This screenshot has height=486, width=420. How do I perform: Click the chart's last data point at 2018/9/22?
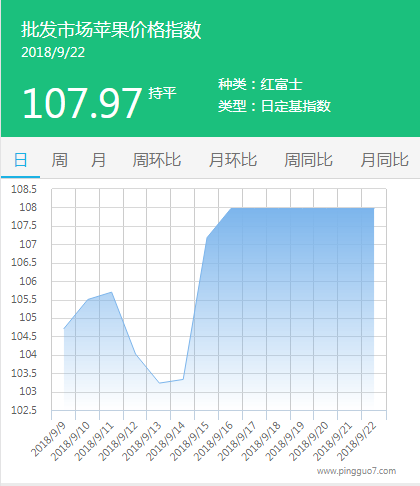click(x=374, y=208)
